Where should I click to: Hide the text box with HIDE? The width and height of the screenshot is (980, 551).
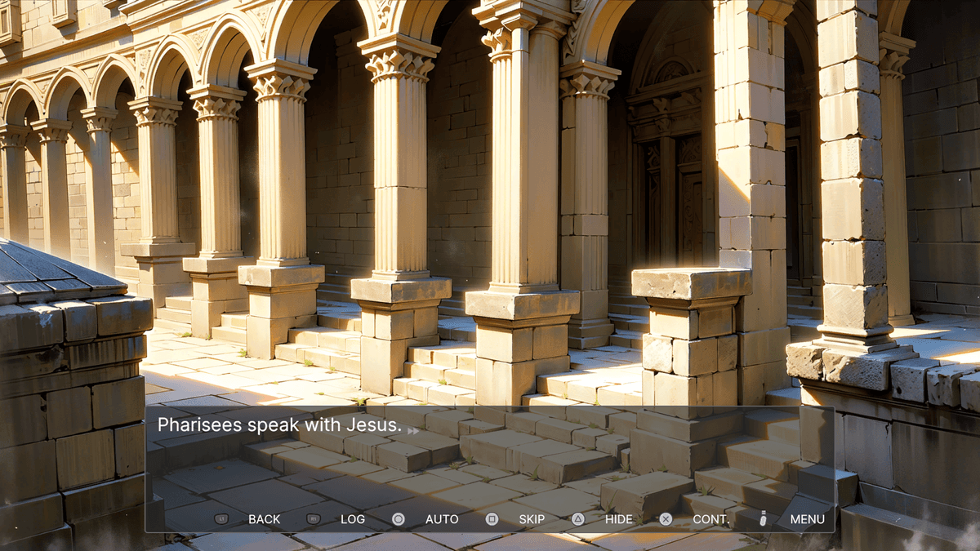pos(618,519)
